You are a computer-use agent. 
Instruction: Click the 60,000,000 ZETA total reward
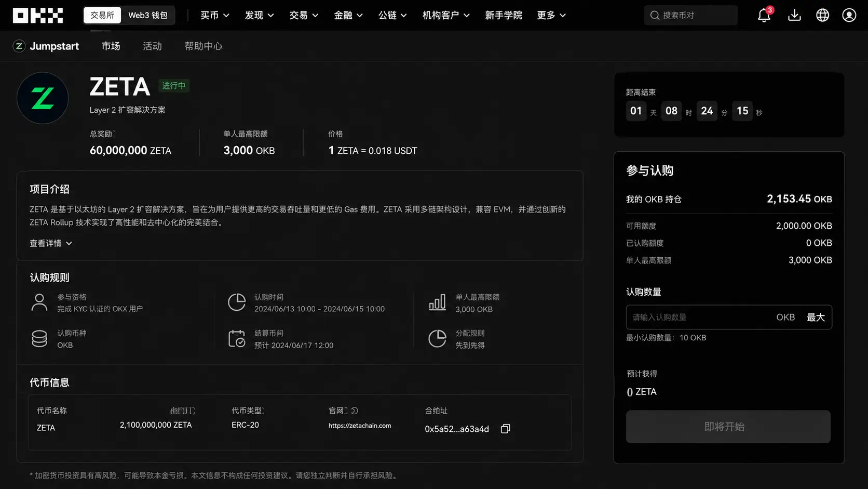click(130, 151)
